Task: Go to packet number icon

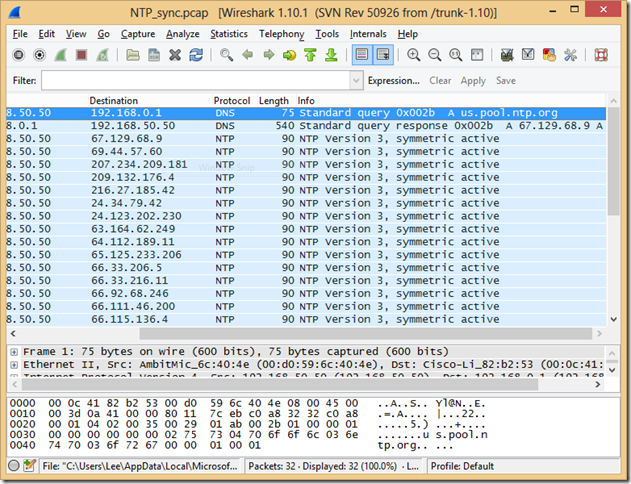Action: point(289,55)
